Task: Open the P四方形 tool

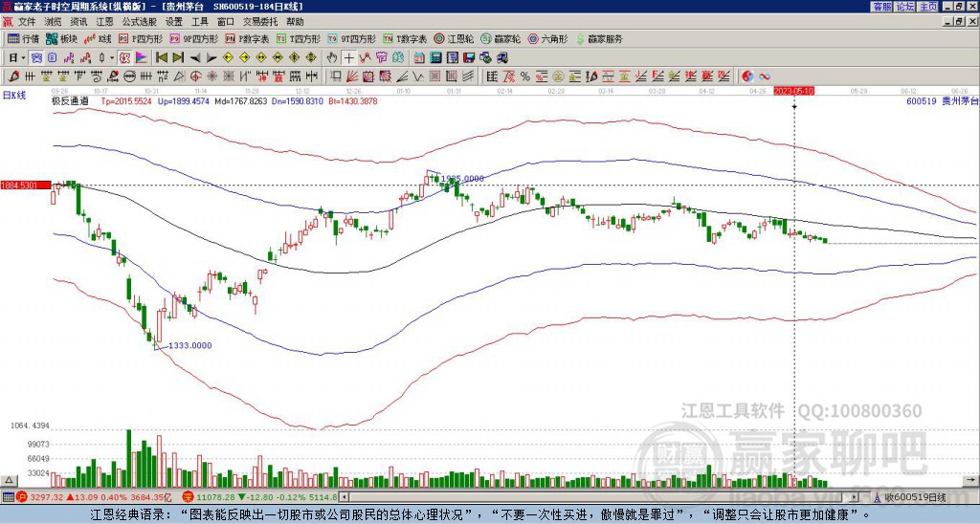Action: coord(141,38)
